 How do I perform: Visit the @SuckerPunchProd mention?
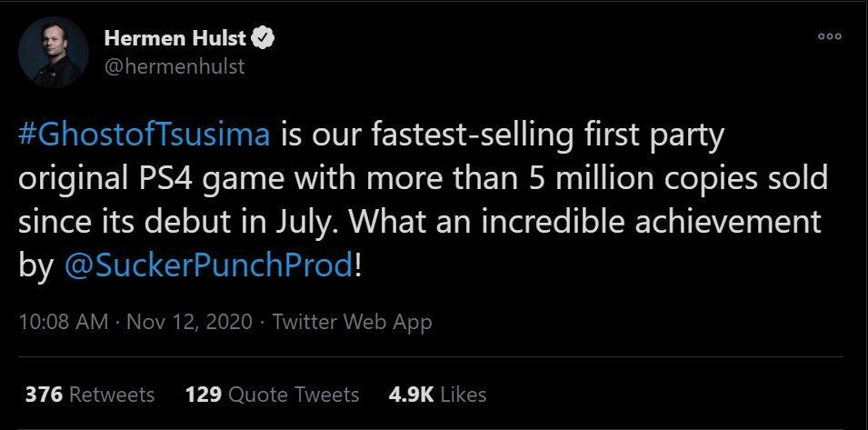pos(208,266)
